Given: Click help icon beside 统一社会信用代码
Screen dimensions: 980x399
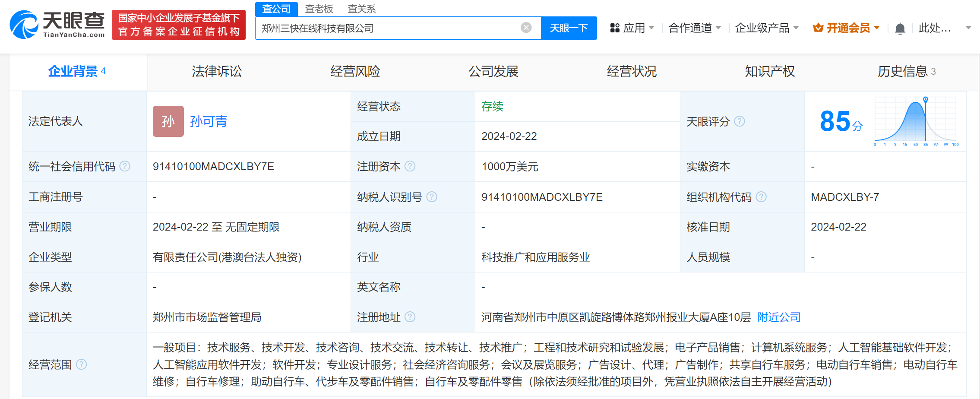Looking at the screenshot, I should (x=125, y=166).
